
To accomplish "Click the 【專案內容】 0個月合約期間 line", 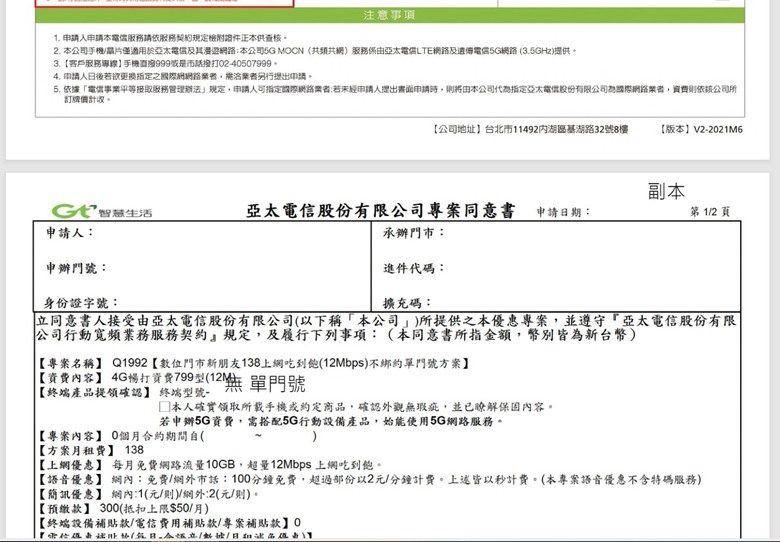I will click(x=177, y=437).
